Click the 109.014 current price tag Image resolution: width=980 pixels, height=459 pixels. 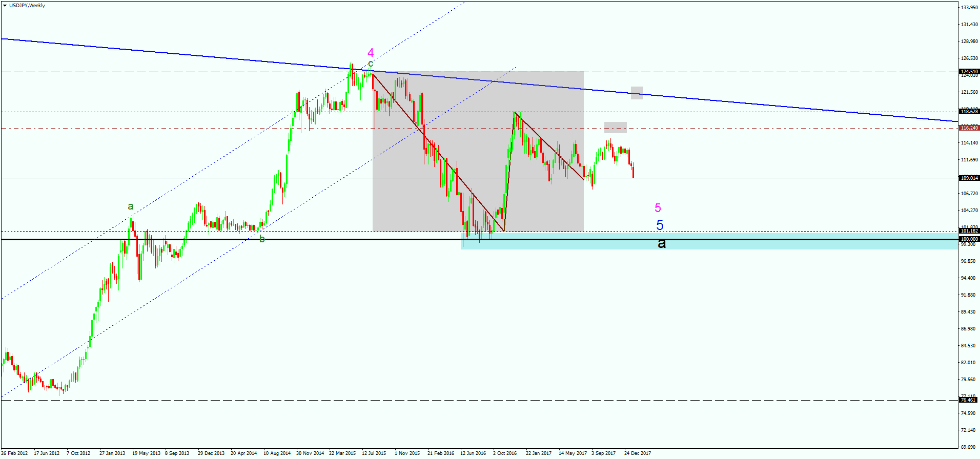click(x=969, y=178)
